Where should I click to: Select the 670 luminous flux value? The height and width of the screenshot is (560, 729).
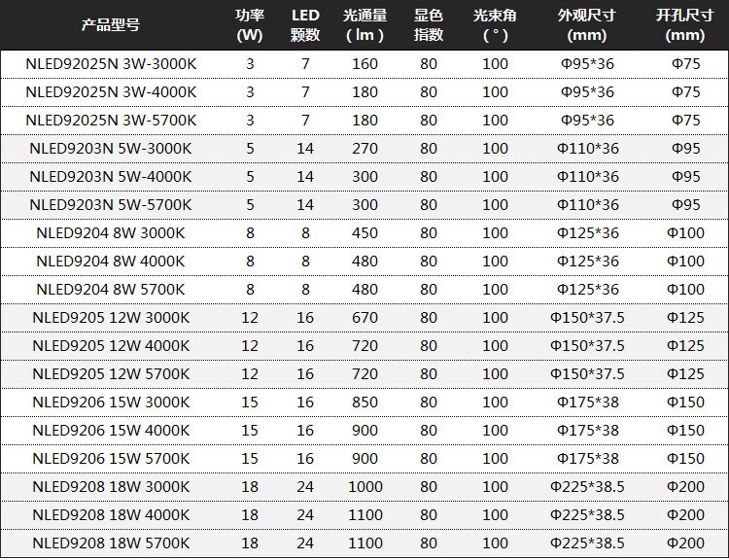point(364,318)
